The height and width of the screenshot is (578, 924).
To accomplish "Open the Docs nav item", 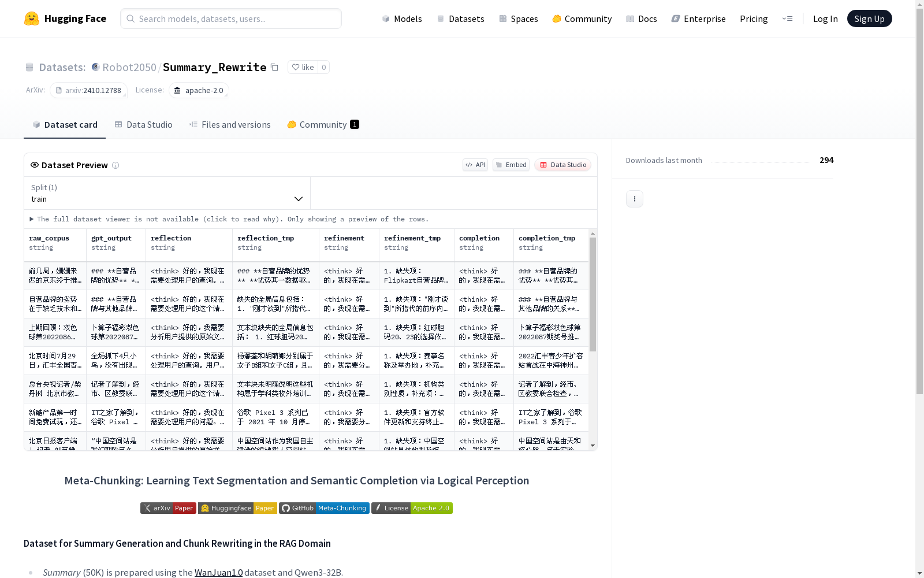I will [x=642, y=18].
